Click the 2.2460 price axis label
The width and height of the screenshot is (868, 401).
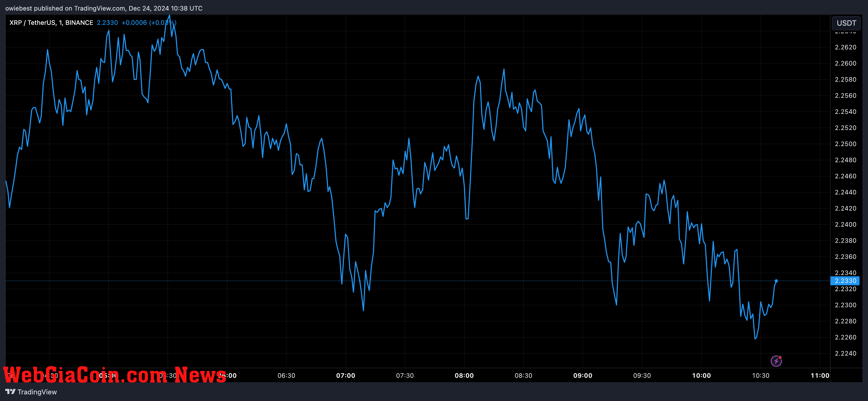(846, 176)
